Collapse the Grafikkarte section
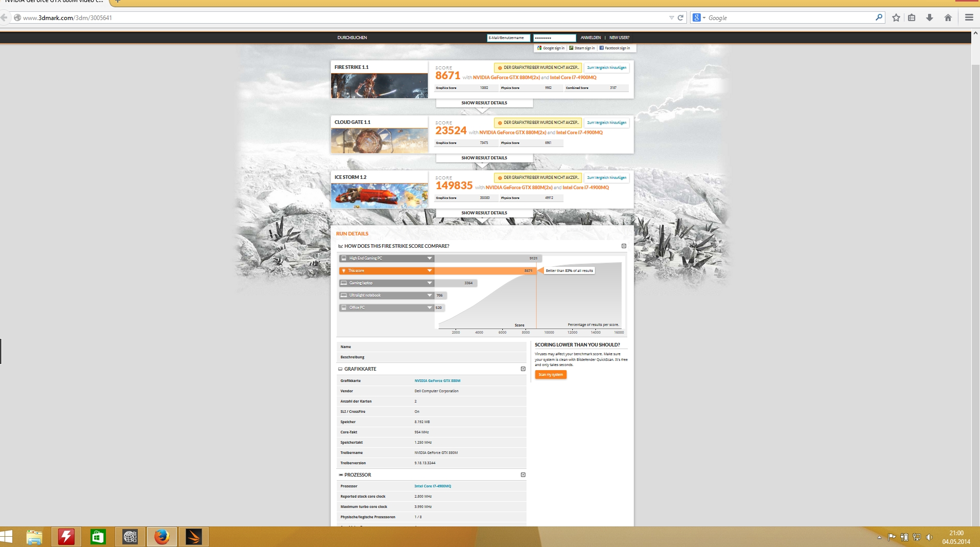 click(x=523, y=369)
